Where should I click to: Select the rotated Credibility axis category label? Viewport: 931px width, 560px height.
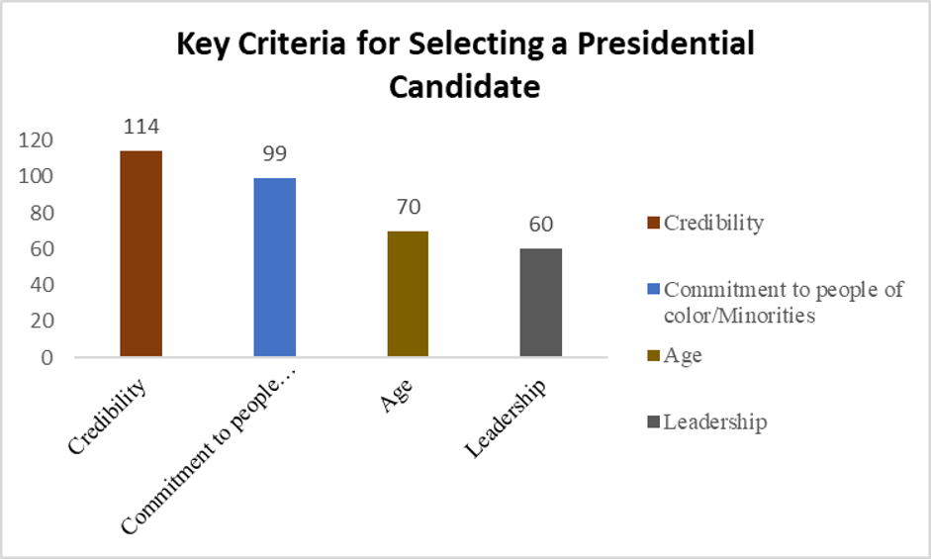(108, 416)
